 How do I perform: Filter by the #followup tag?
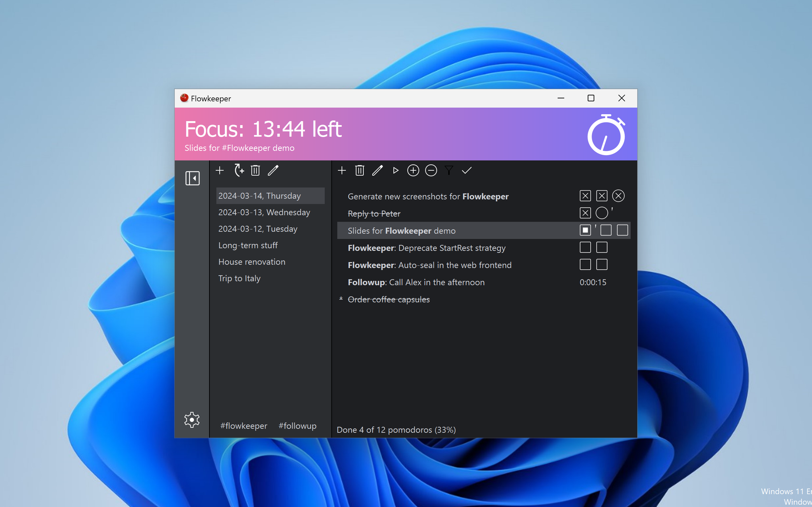click(x=297, y=426)
